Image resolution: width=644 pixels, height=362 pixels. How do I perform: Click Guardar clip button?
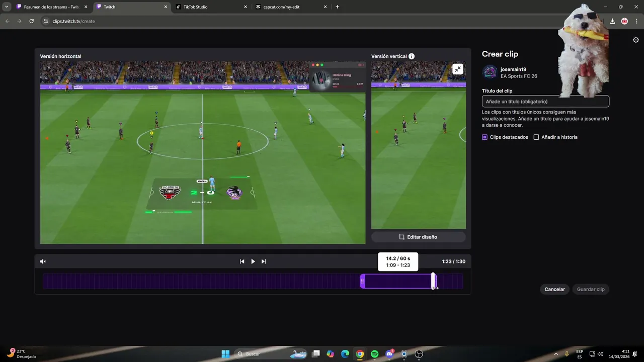click(x=591, y=289)
